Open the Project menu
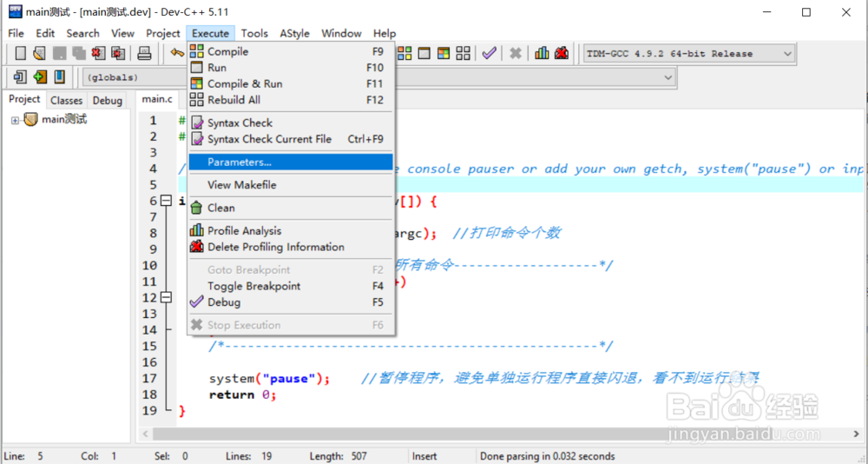The height and width of the screenshot is (464, 868). pyautogui.click(x=163, y=33)
